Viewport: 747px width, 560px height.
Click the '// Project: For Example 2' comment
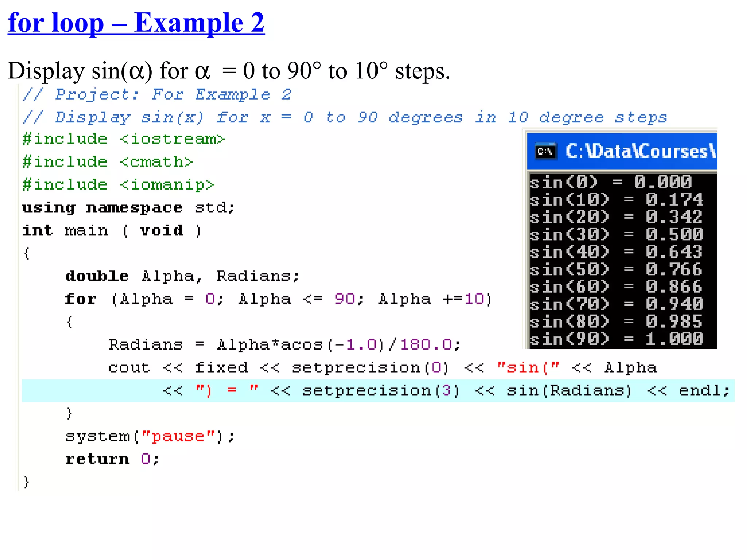pos(157,94)
